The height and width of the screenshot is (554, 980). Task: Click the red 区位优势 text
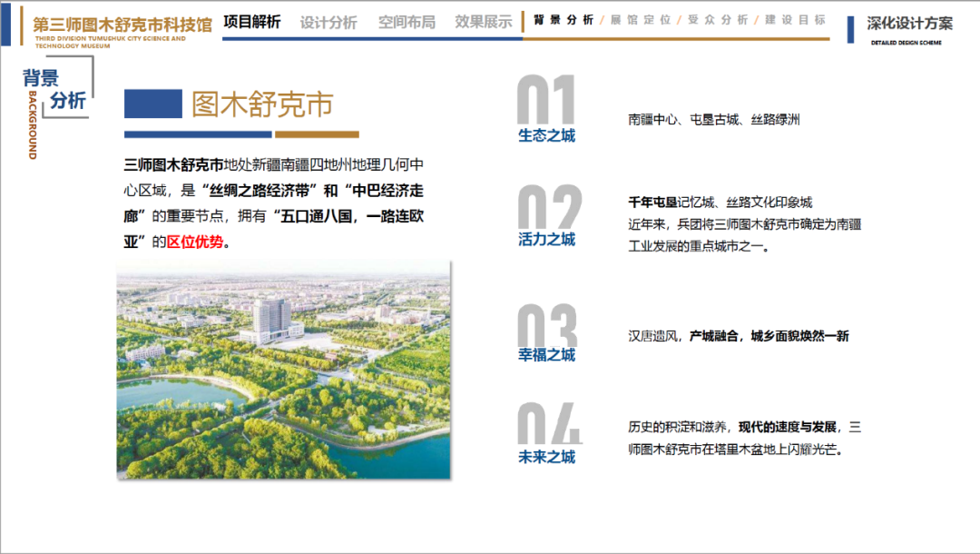[195, 242]
